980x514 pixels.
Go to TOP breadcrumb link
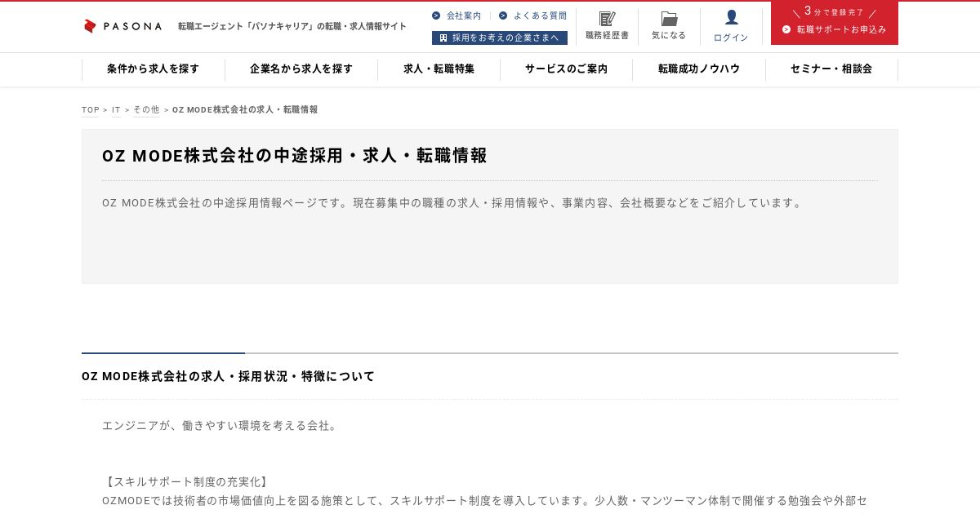91,110
